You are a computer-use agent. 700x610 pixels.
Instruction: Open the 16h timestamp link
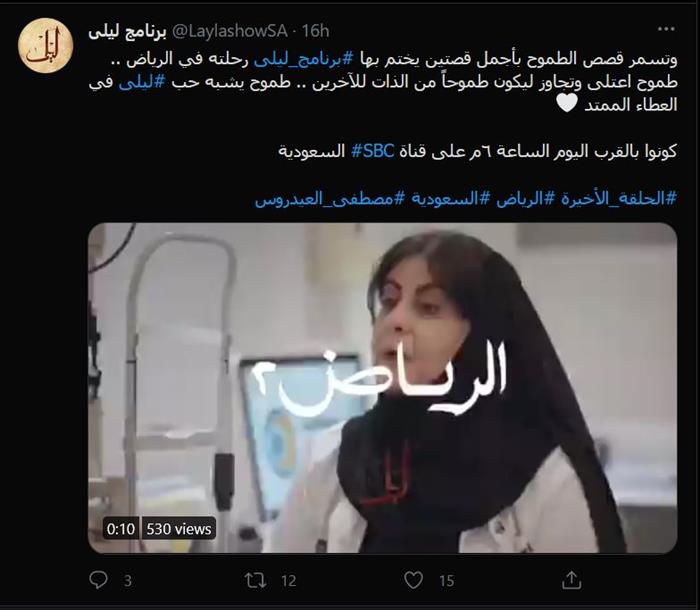(x=315, y=31)
